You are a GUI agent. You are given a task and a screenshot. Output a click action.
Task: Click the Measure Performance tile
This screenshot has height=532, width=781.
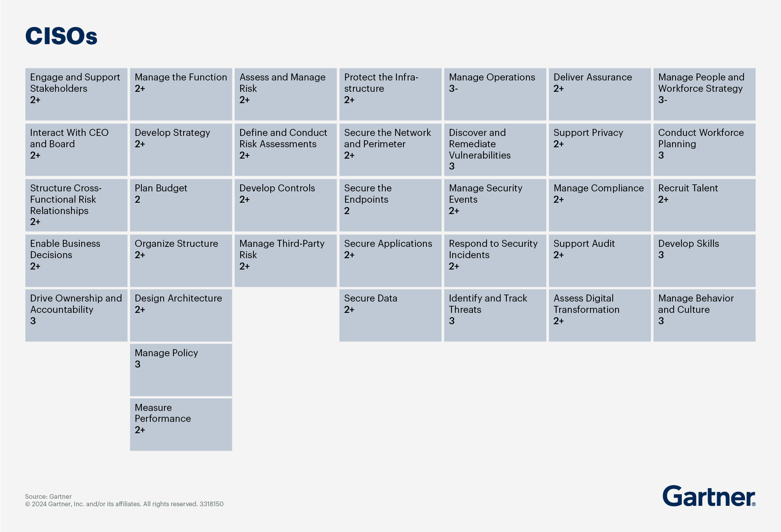tap(181, 424)
